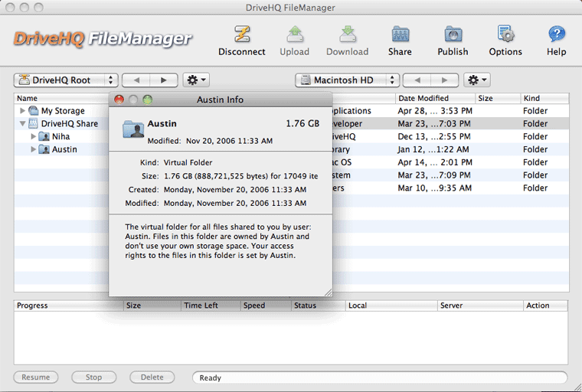Click the Speed column header
The image size is (582, 392).
tap(266, 305)
